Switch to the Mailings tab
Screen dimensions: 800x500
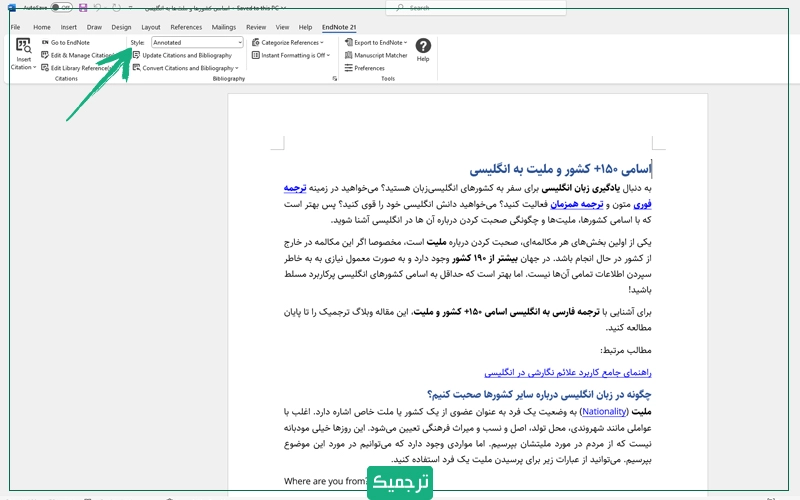click(224, 27)
